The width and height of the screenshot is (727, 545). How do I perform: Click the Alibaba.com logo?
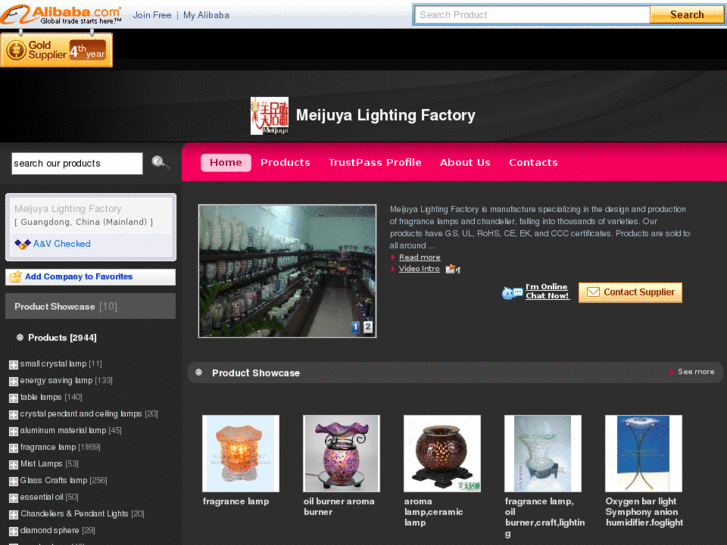[x=61, y=14]
